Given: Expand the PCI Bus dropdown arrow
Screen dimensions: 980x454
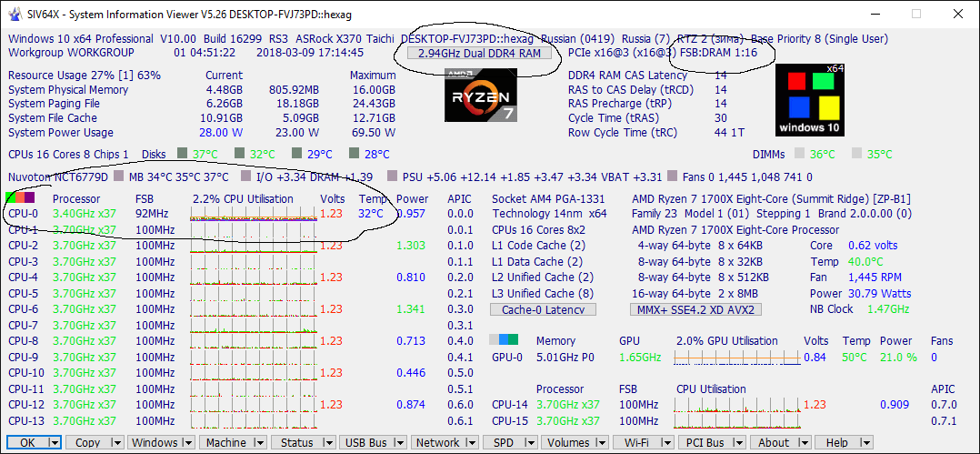Looking at the screenshot, I should [738, 443].
